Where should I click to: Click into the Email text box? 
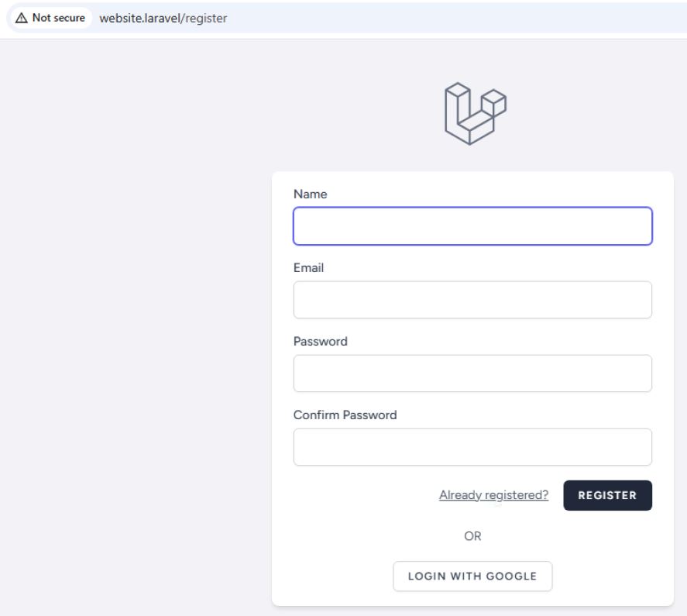pyautogui.click(x=472, y=300)
